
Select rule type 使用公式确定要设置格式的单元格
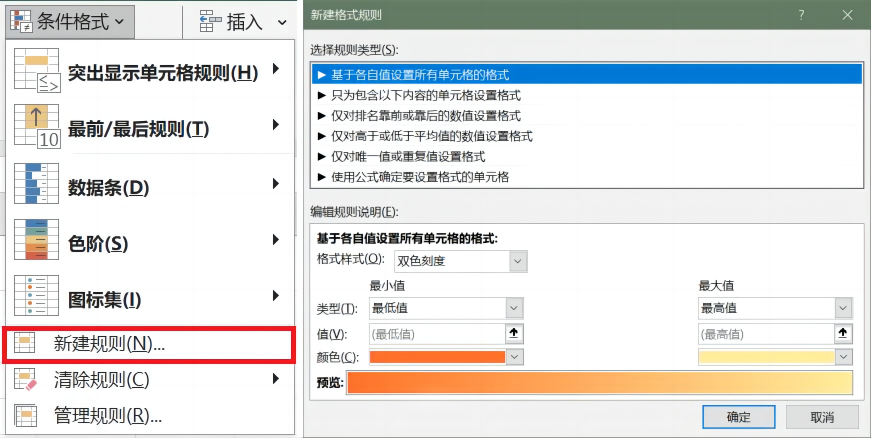pos(413,177)
